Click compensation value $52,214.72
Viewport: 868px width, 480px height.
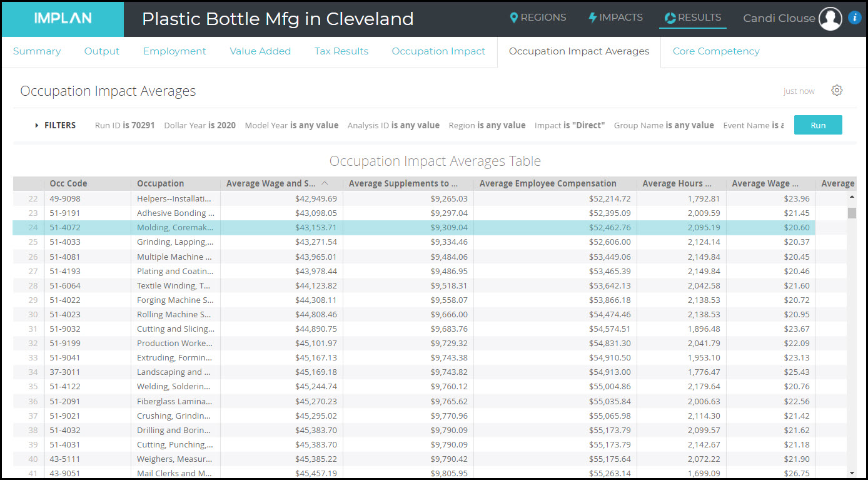click(x=610, y=198)
